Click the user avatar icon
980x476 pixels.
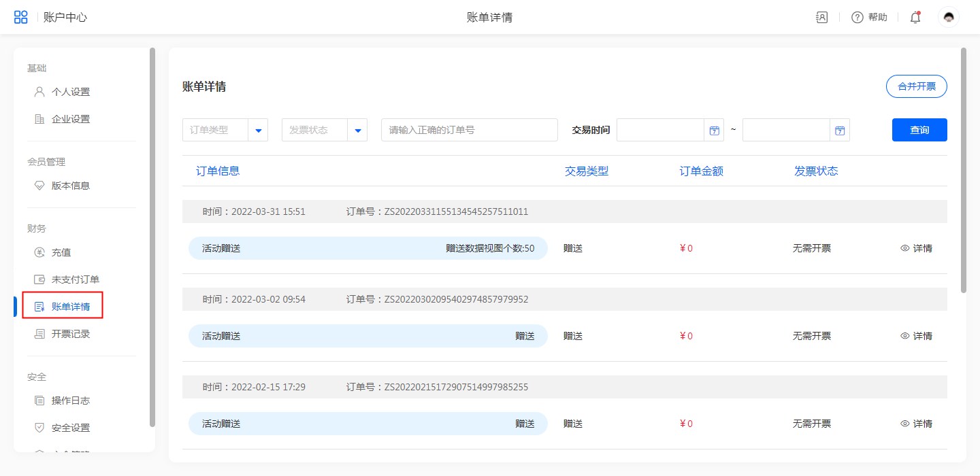tap(948, 18)
